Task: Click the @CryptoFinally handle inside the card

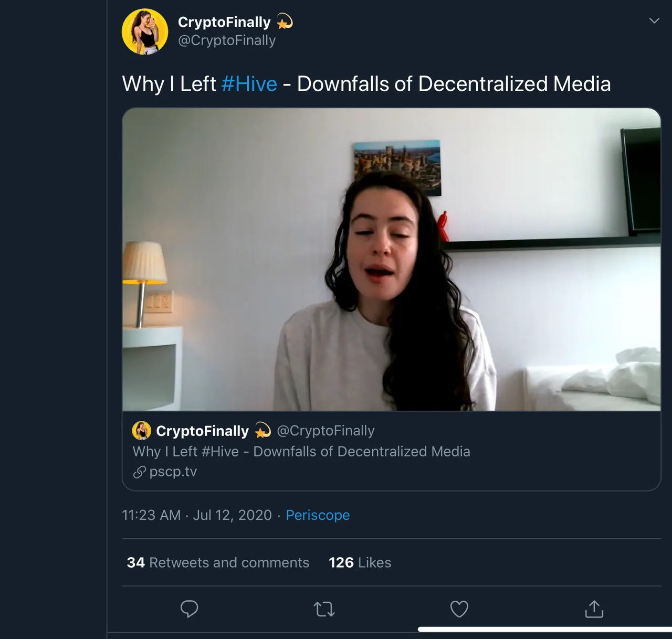Action: 325,431
